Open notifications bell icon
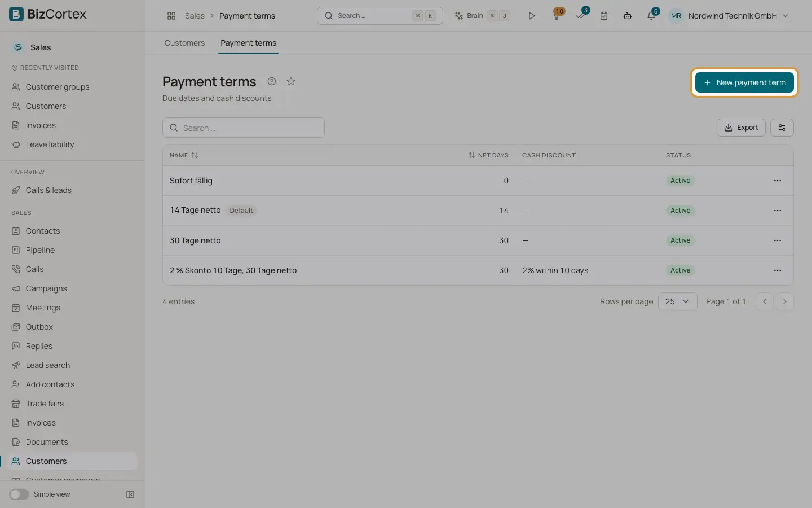 click(651, 16)
